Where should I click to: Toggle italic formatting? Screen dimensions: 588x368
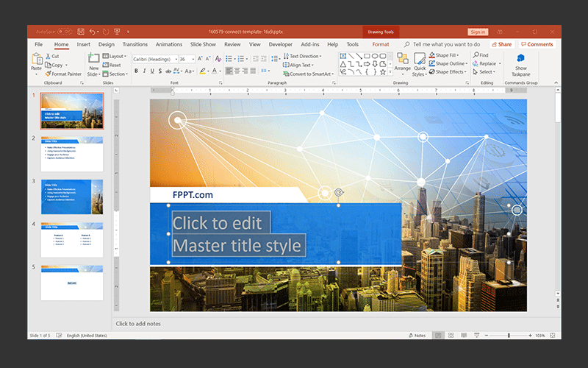click(x=146, y=71)
